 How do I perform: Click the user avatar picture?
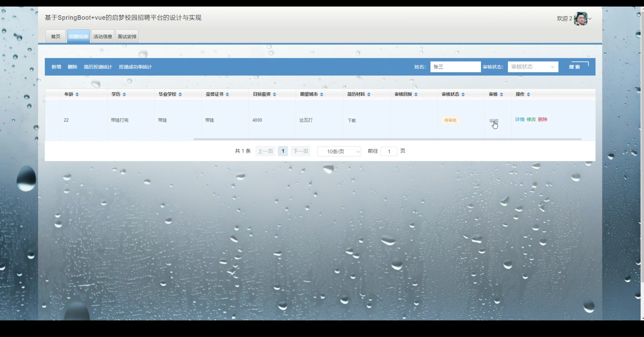click(x=580, y=19)
